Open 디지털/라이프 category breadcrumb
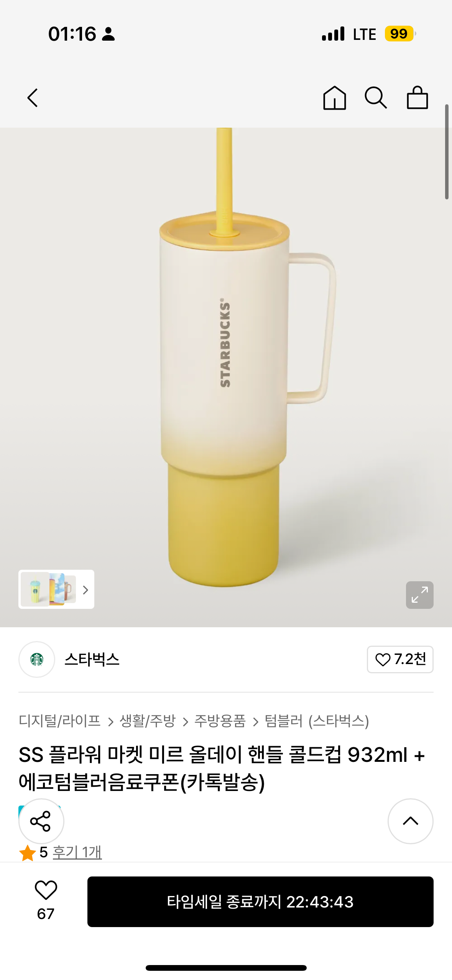The width and height of the screenshot is (452, 980). pos(60,721)
